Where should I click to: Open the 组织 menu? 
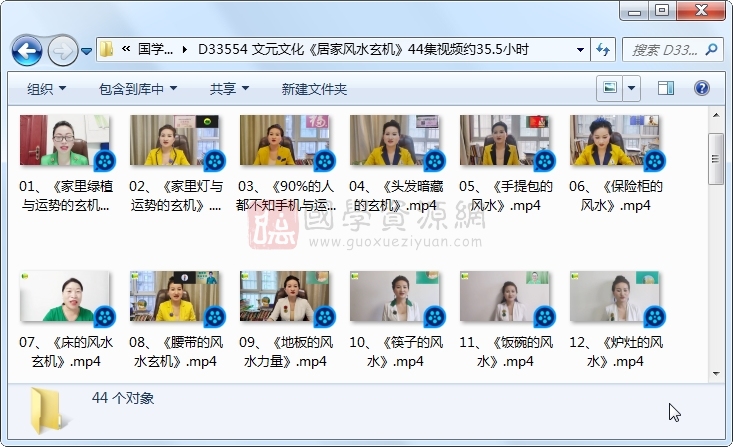(x=46, y=88)
